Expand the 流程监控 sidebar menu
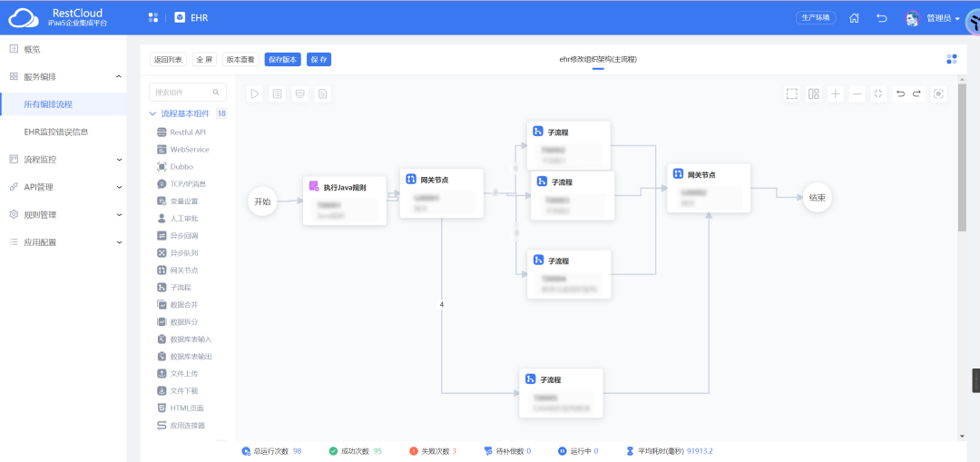The width and height of the screenshot is (980, 462). click(119, 160)
